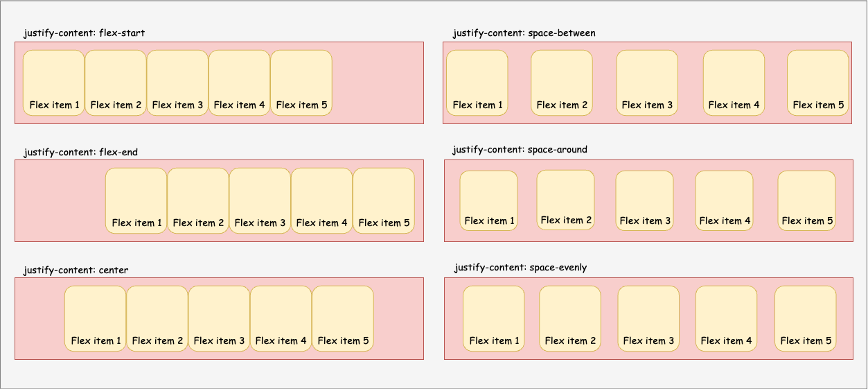Select Flex item 5 in the center row
Viewport: 868px width, 389px height.
pos(343,318)
